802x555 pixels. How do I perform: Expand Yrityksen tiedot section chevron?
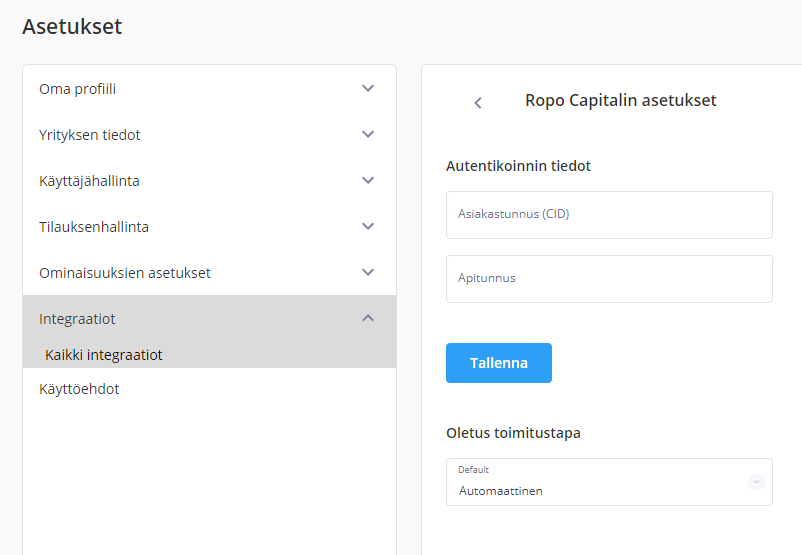click(x=368, y=135)
